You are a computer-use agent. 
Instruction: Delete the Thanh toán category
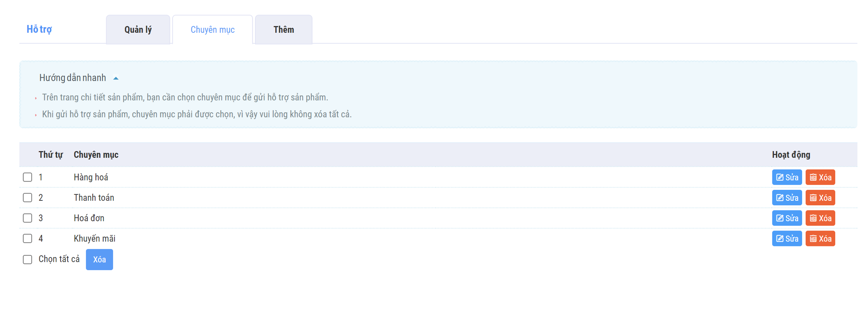pos(820,198)
